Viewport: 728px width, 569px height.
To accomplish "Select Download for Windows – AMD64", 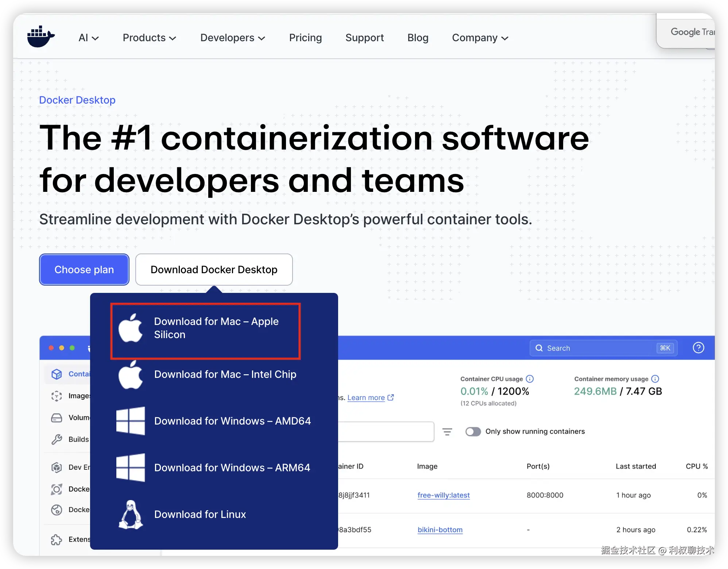I will click(x=232, y=421).
